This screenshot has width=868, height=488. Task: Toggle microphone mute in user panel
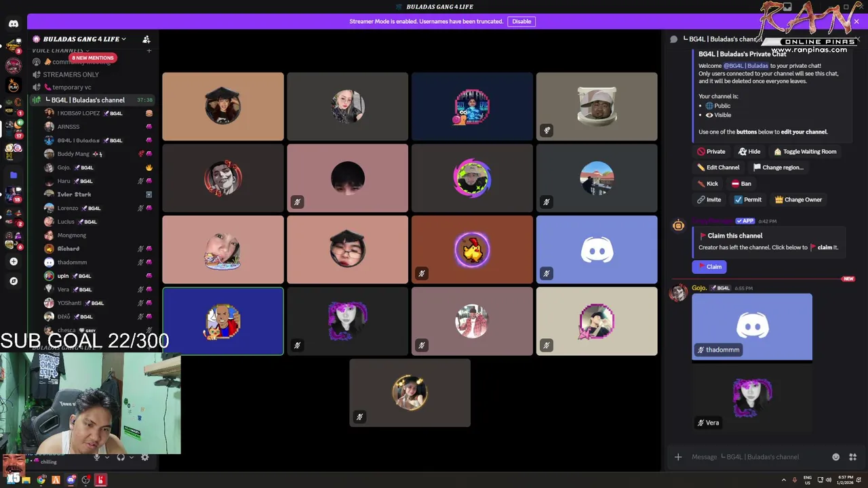coord(97,457)
